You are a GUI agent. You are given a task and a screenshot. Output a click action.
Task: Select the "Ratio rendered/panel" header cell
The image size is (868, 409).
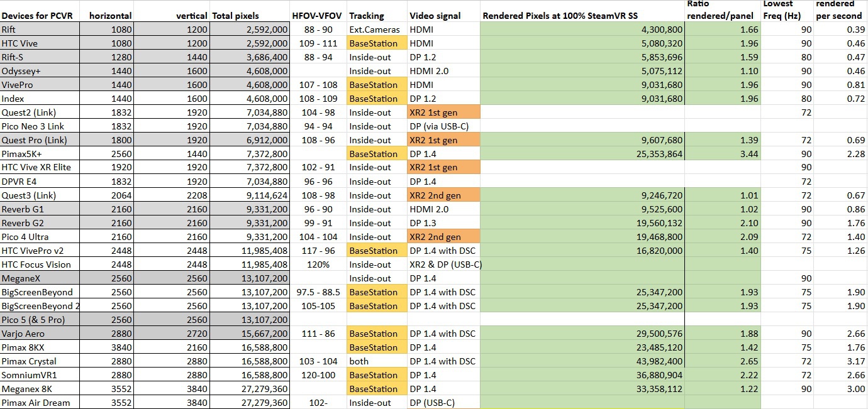(722, 11)
